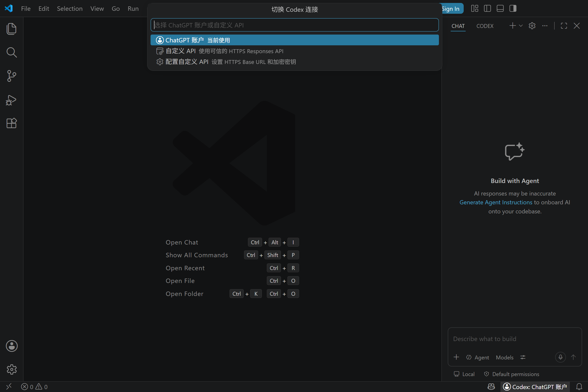The width and height of the screenshot is (588, 392).
Task: Open the Go menu
Action: [x=115, y=9]
